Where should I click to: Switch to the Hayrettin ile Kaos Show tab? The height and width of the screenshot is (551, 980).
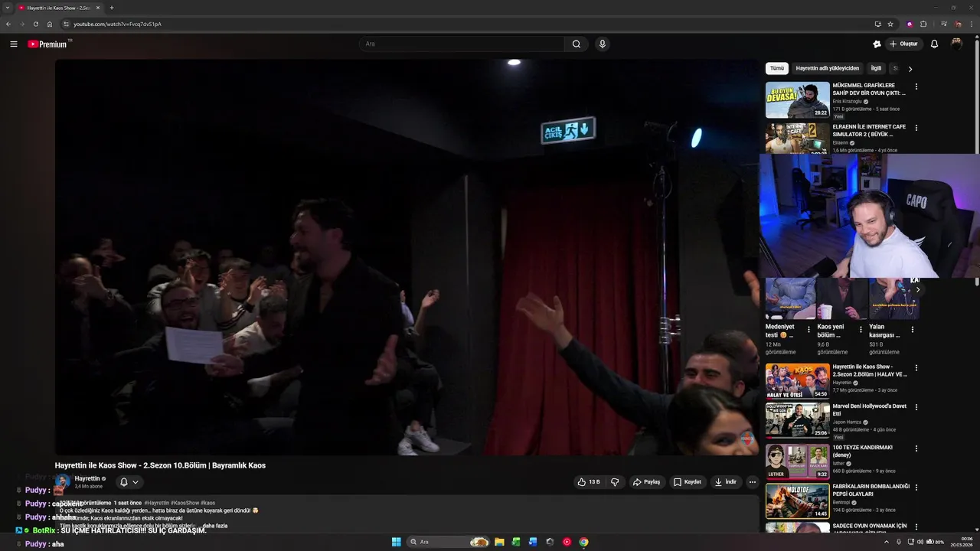coord(58,8)
